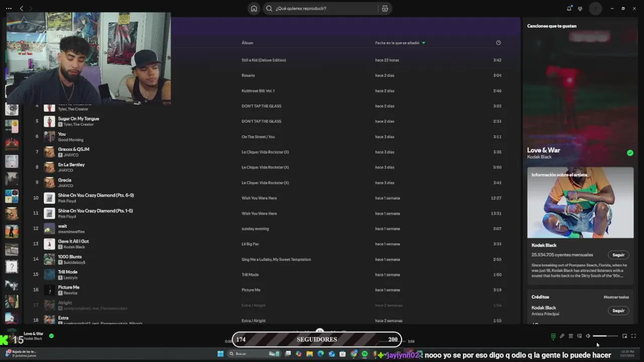Select song Picture Me
The height and width of the screenshot is (362, 644).
68,288
